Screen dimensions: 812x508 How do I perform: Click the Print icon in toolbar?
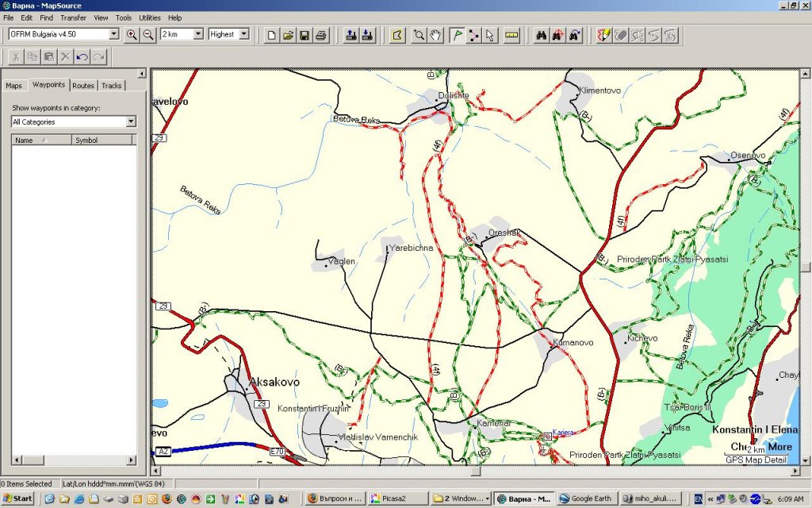click(321, 35)
